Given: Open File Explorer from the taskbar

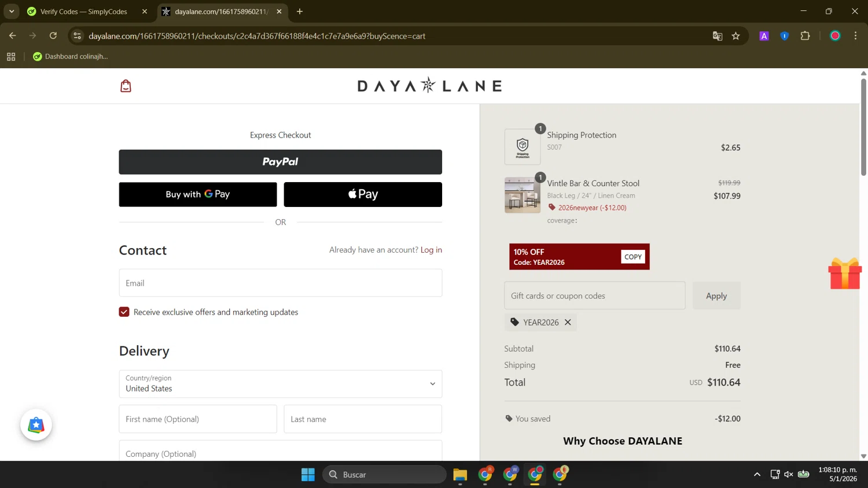Looking at the screenshot, I should coord(460,475).
